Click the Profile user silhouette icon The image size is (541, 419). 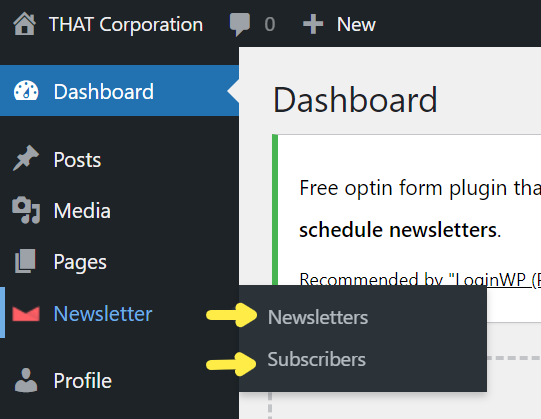26,380
